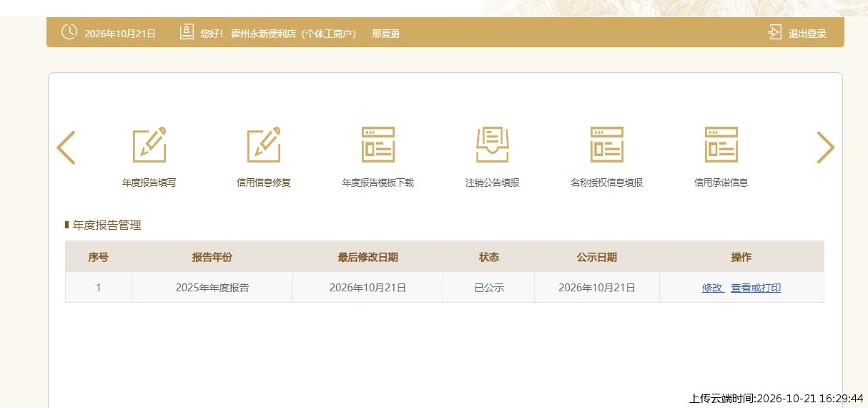Click the 序号 column header

coord(99,257)
